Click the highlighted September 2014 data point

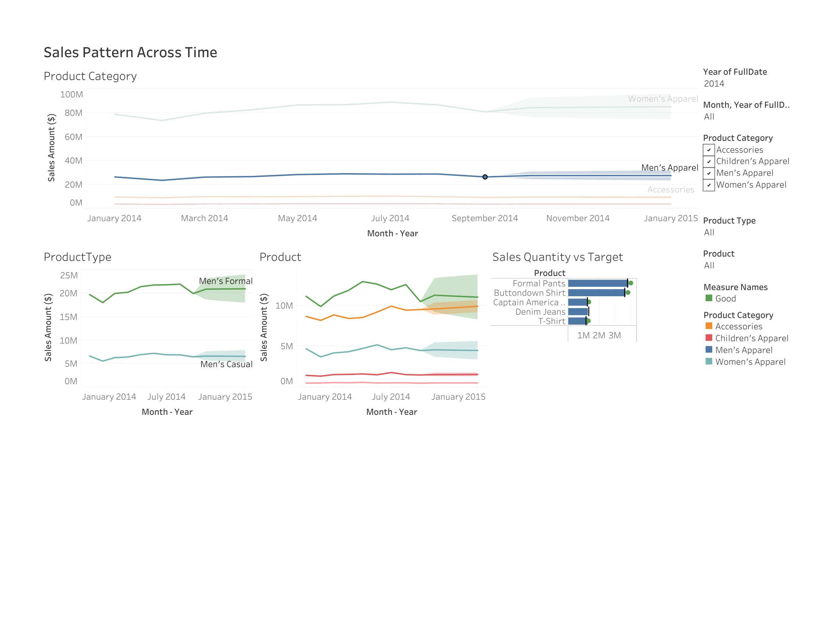(x=485, y=177)
